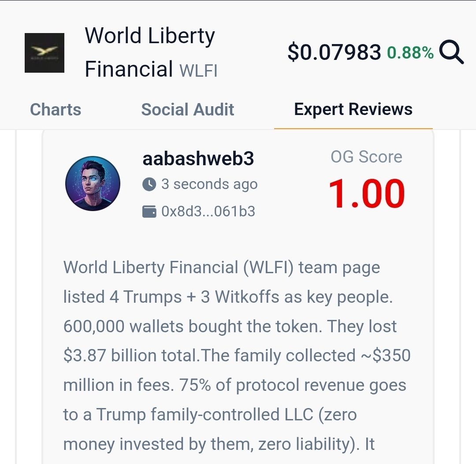This screenshot has width=476, height=464.
Task: Click the '3 seconds ago' timestamp
Action: tap(209, 184)
